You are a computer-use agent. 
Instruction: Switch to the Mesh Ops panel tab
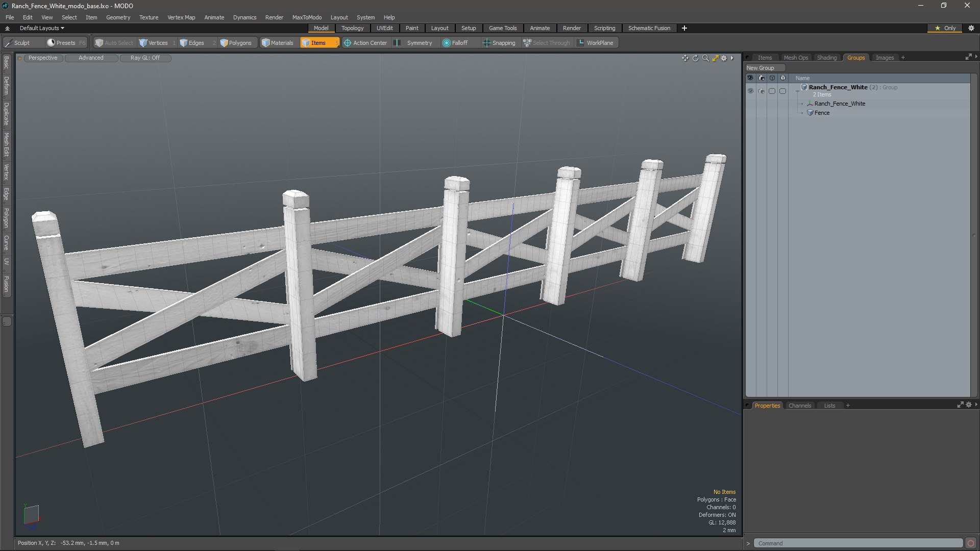pos(796,58)
